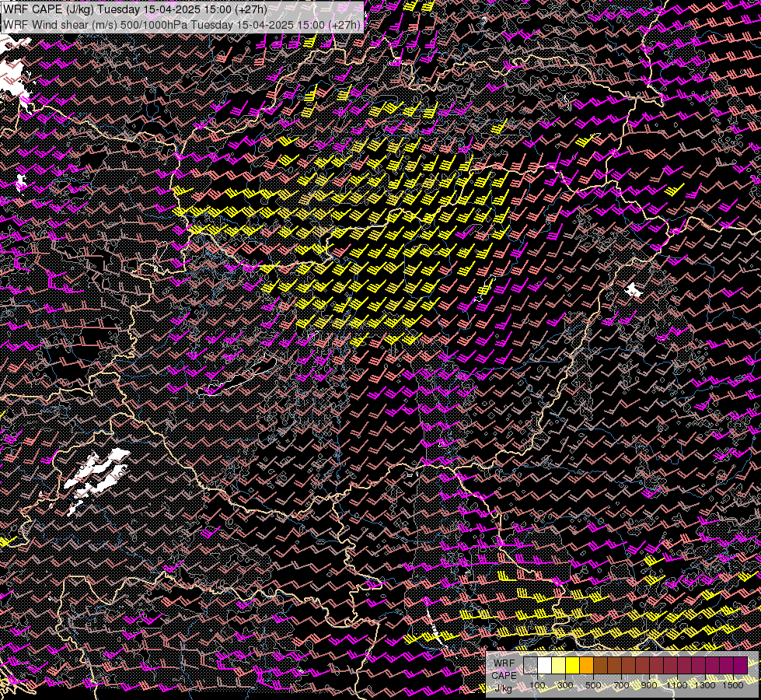
Task: Click the 100 legend value label
Action: [x=537, y=685]
